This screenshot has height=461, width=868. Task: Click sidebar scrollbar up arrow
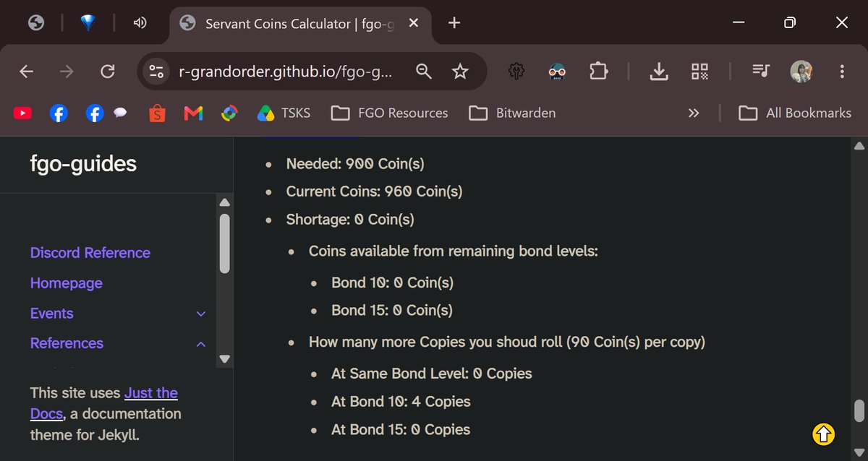[x=224, y=202]
